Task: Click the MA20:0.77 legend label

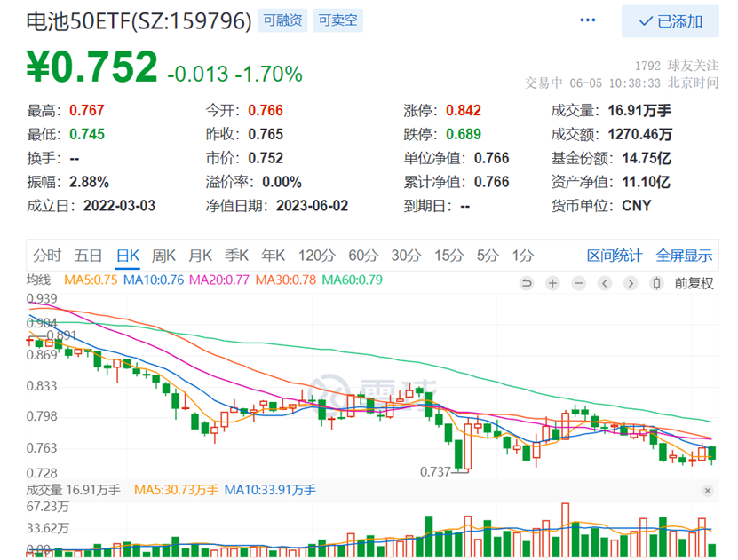Action: click(x=218, y=280)
